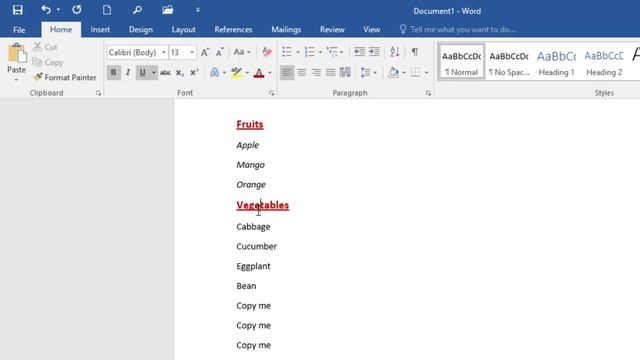Open Text Effects and Typography icon
640x360 pixels.
tap(214, 73)
